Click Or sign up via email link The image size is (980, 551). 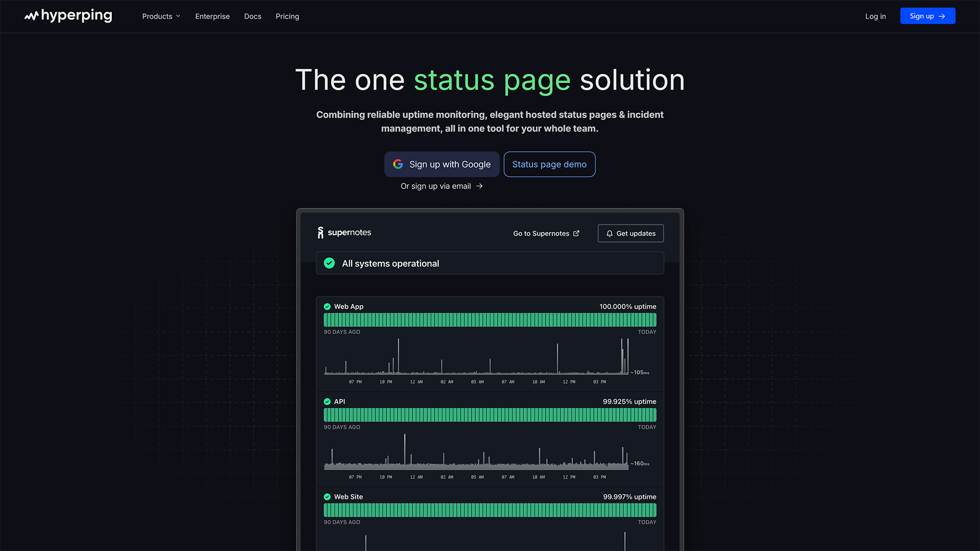tap(442, 186)
